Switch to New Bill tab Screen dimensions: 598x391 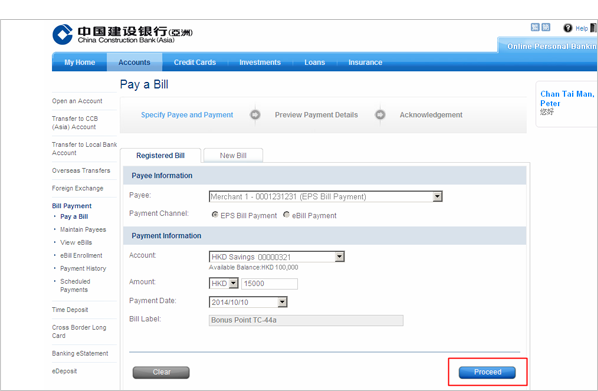pos(233,156)
